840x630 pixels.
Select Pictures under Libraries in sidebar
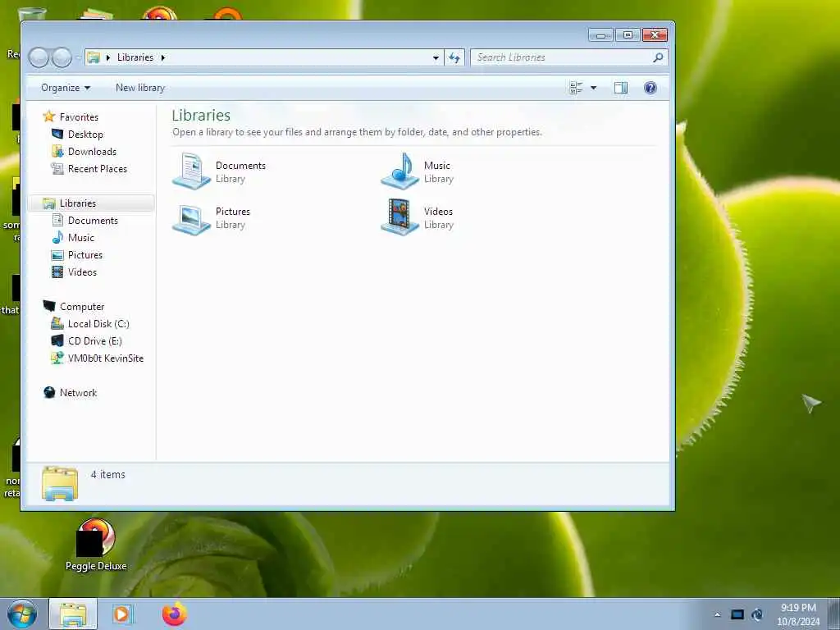click(84, 254)
